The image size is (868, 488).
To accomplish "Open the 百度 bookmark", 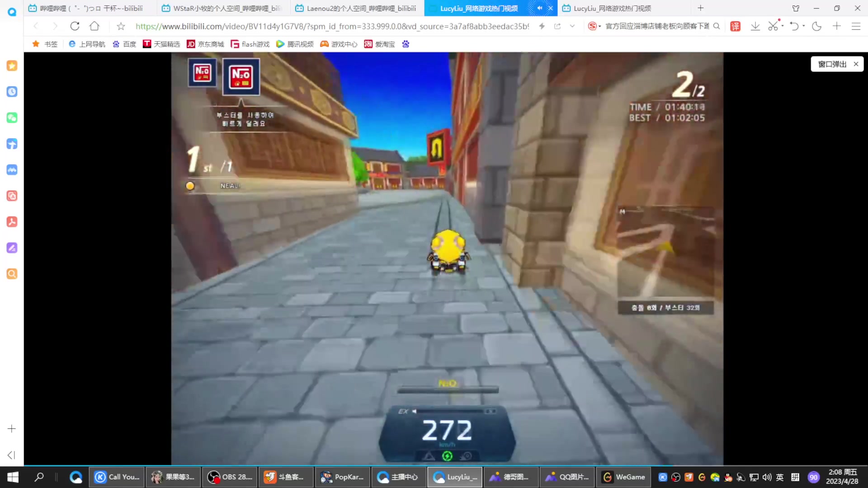I will (124, 44).
